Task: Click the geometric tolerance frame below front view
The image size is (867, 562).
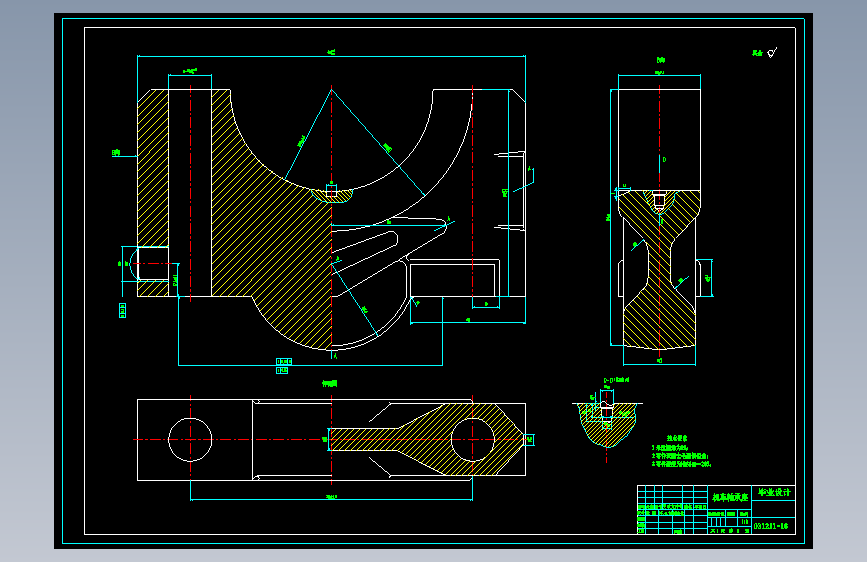Action: click(x=283, y=366)
